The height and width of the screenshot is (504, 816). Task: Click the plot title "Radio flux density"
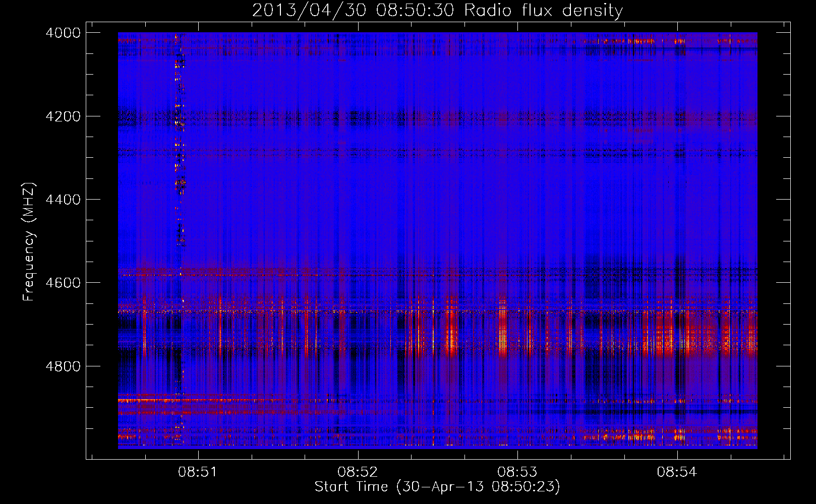click(543, 10)
